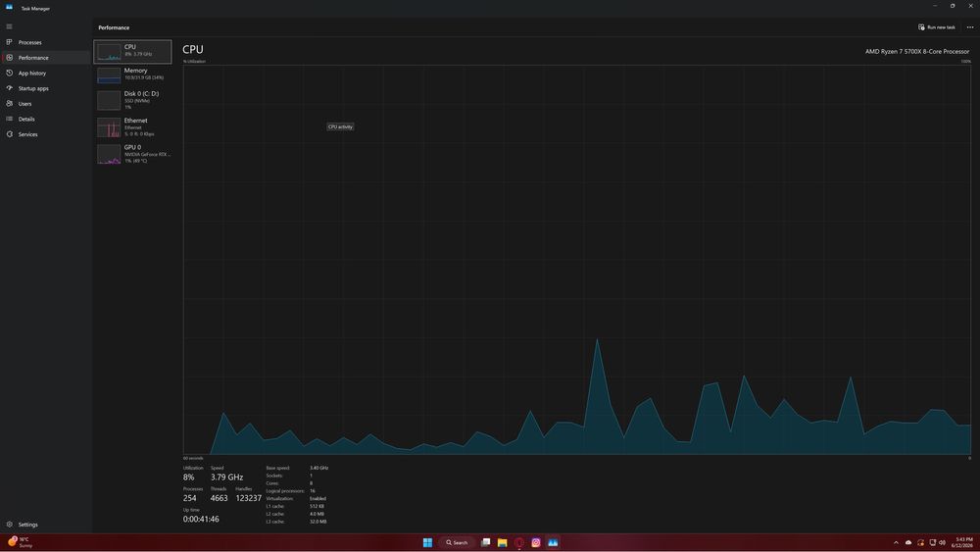Screen dimensions: 980x552
Task: Click the Task Manager taskbar icon
Action: 553,542
